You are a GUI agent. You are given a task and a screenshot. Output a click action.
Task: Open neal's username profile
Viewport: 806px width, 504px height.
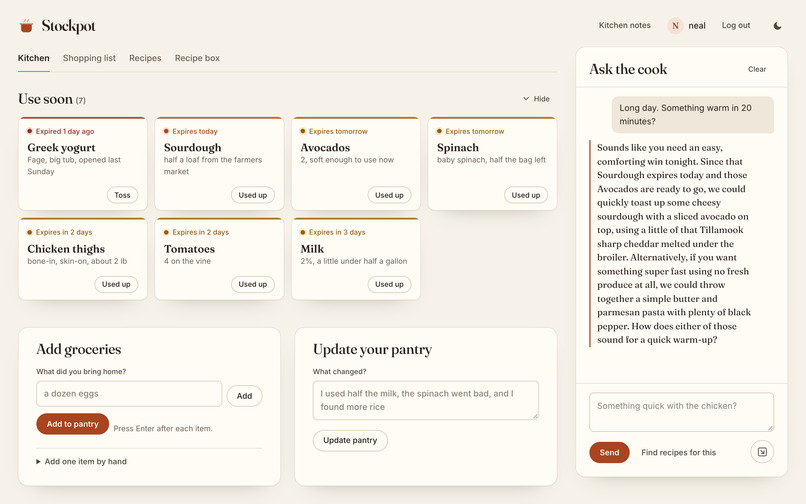(x=697, y=26)
